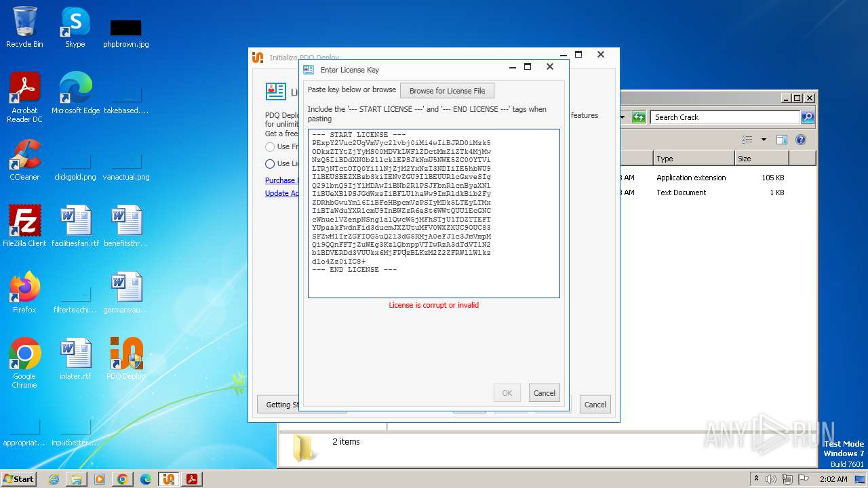Switch to PDQ Deploy taskbar item
This screenshot has height=488, width=868.
click(x=169, y=479)
